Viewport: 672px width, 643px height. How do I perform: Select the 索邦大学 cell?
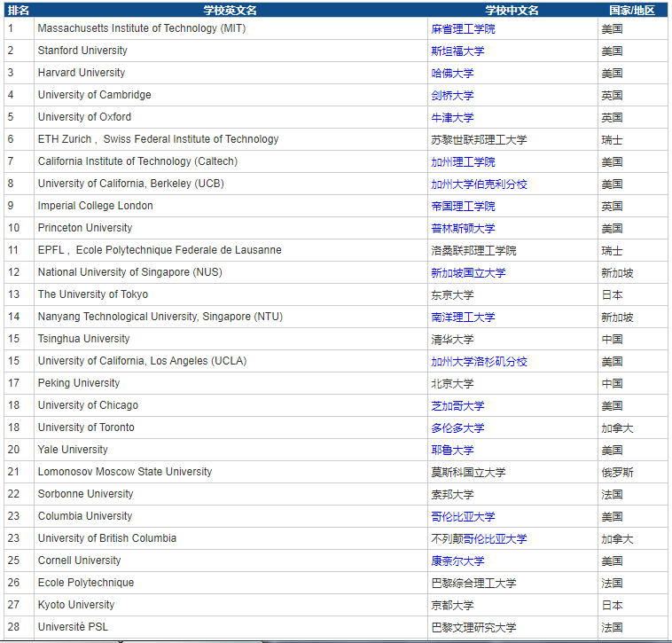point(512,494)
